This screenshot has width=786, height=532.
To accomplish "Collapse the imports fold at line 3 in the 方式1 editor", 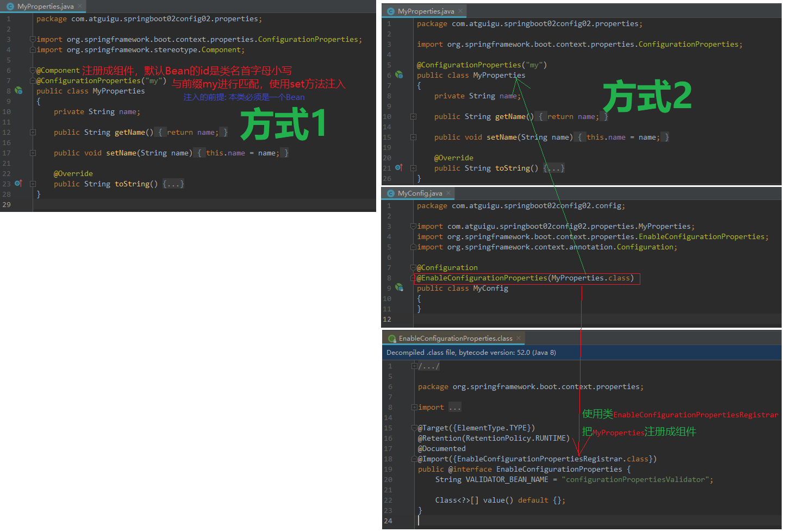I will coord(33,39).
